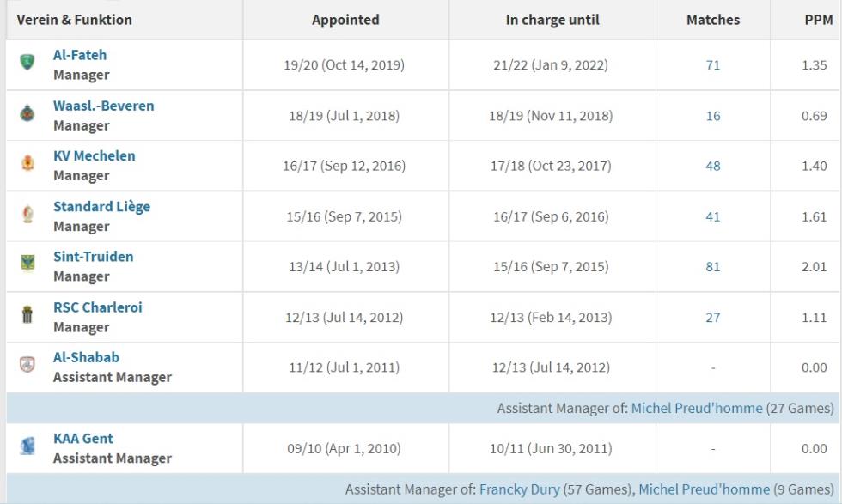Open the Al-Fateh club link
The height and width of the screenshot is (504, 842).
(x=79, y=55)
